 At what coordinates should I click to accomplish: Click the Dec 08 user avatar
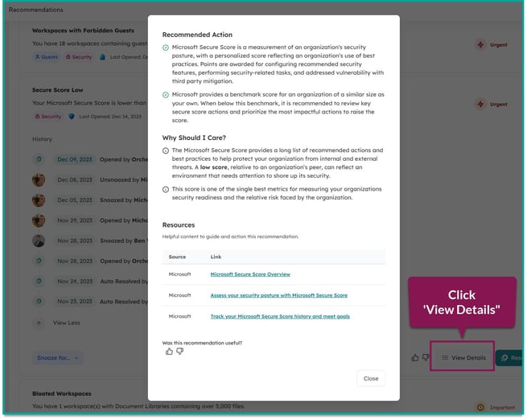(x=39, y=180)
